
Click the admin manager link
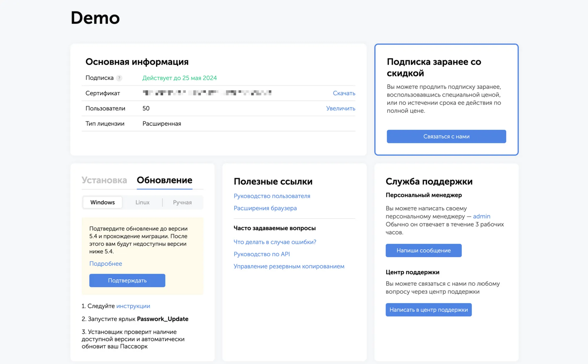click(481, 216)
